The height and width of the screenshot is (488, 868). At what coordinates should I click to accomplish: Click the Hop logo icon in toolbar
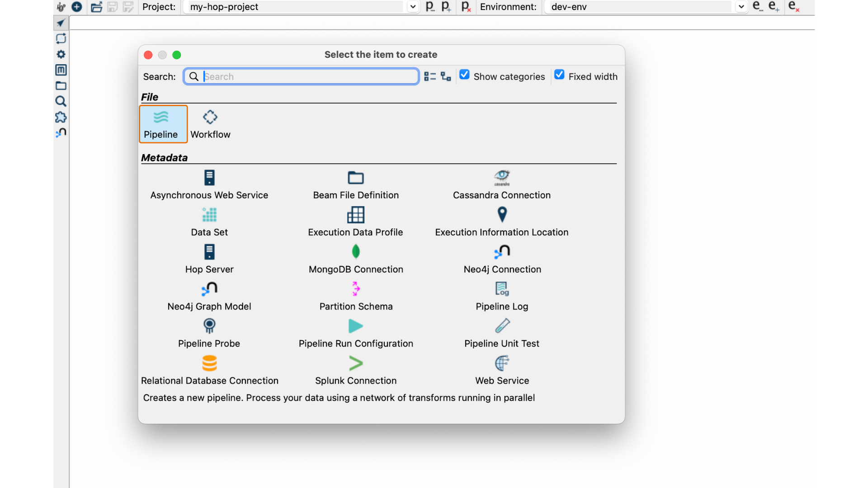tap(61, 7)
